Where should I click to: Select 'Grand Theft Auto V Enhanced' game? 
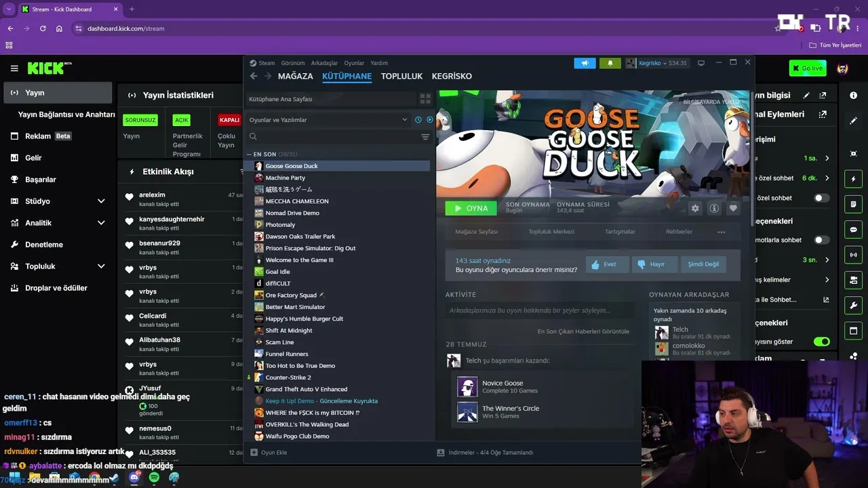[307, 389]
